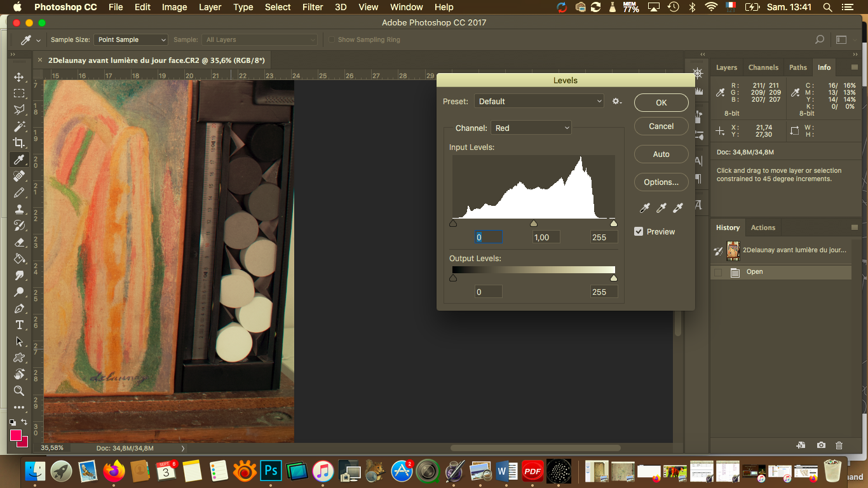Toggle Show Sampling Ring checkbox
This screenshot has width=868, height=488.
331,39
